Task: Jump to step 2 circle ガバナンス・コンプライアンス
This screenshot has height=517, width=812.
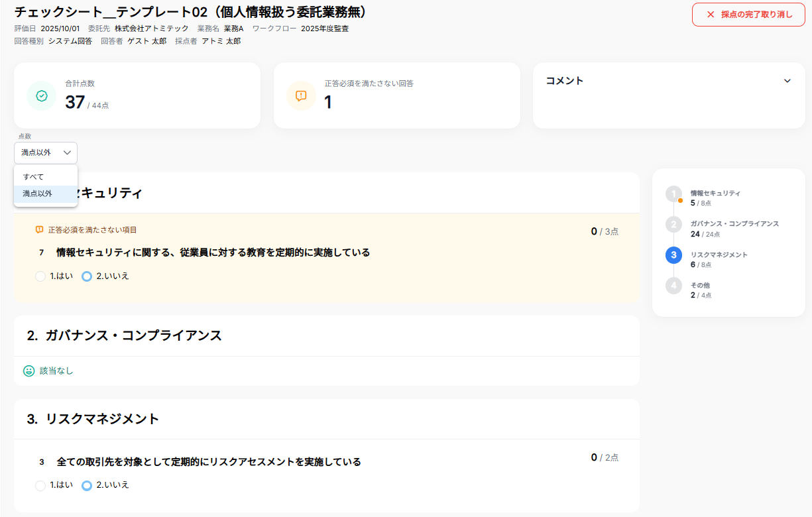Action: (x=673, y=224)
